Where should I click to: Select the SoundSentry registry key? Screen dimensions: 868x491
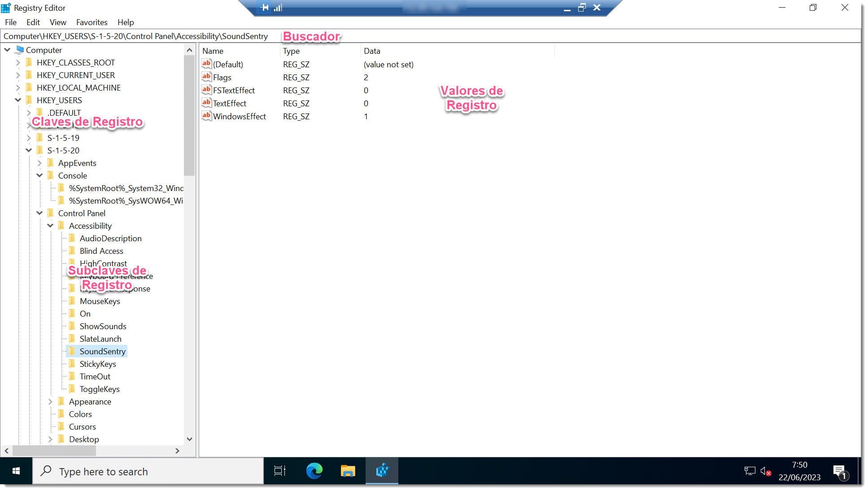tap(103, 351)
